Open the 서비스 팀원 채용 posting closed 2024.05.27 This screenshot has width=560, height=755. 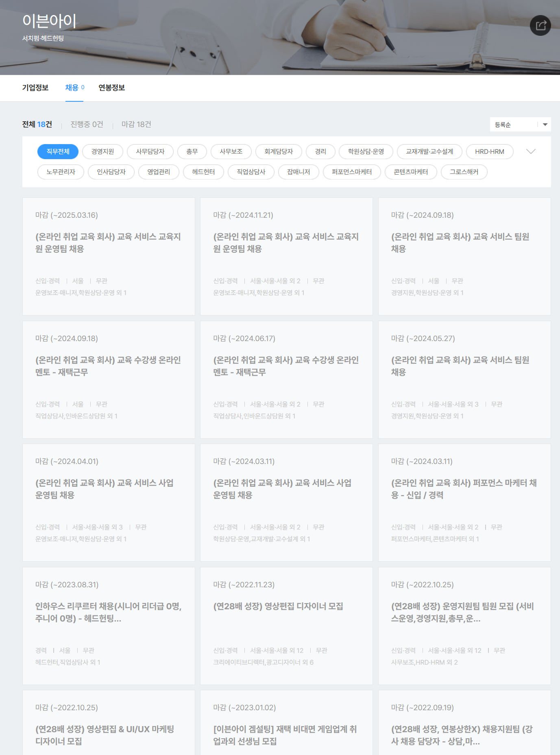coord(464,380)
